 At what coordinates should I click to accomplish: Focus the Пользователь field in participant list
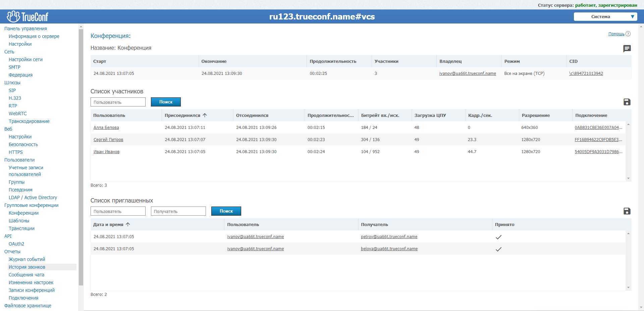118,102
